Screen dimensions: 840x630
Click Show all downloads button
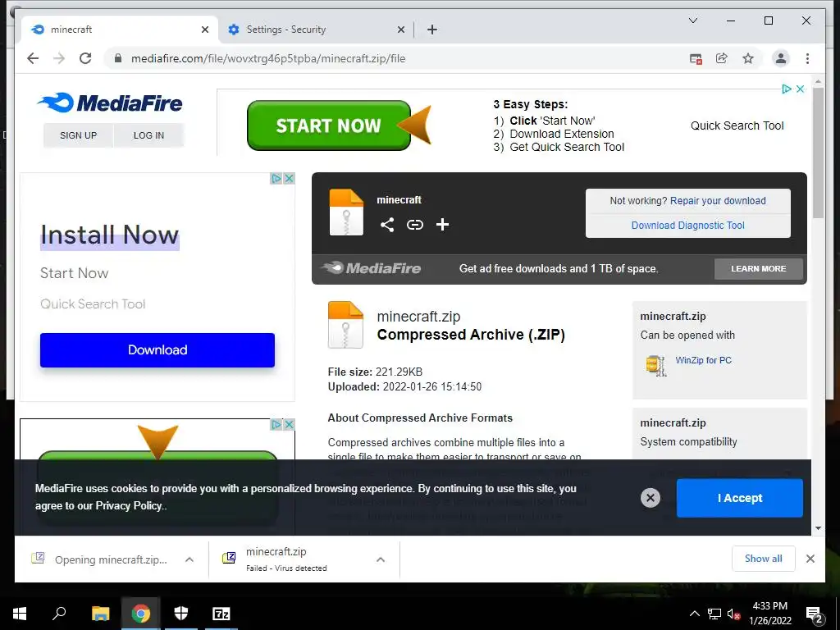pyautogui.click(x=764, y=559)
